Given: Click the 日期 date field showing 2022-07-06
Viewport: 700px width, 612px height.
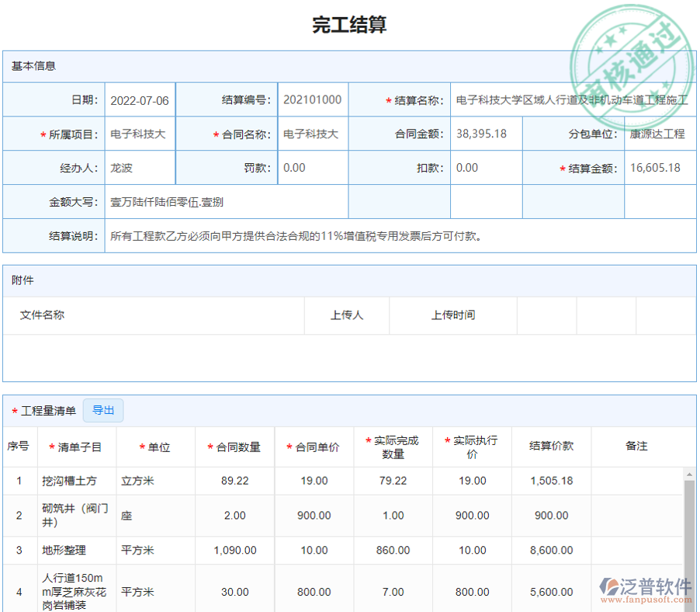Looking at the screenshot, I should point(140,99).
